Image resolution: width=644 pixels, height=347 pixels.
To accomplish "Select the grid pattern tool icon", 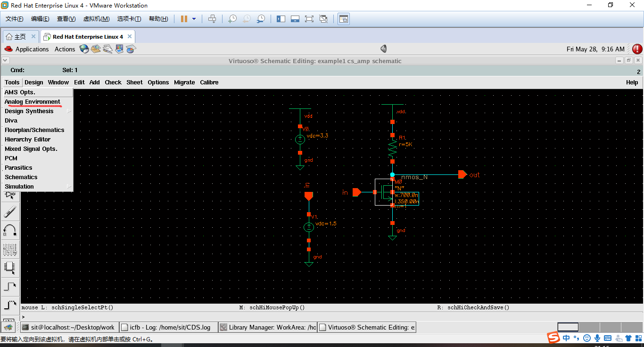I will [x=10, y=249].
